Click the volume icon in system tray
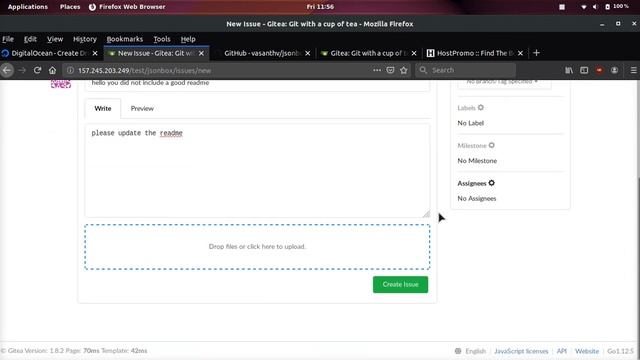Image resolution: width=640 pixels, height=360 pixels. tap(595, 7)
